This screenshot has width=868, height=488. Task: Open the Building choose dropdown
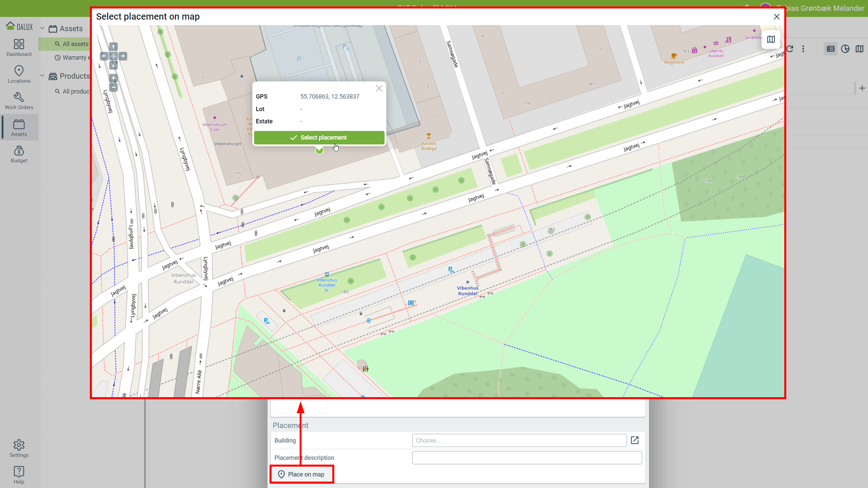click(519, 441)
